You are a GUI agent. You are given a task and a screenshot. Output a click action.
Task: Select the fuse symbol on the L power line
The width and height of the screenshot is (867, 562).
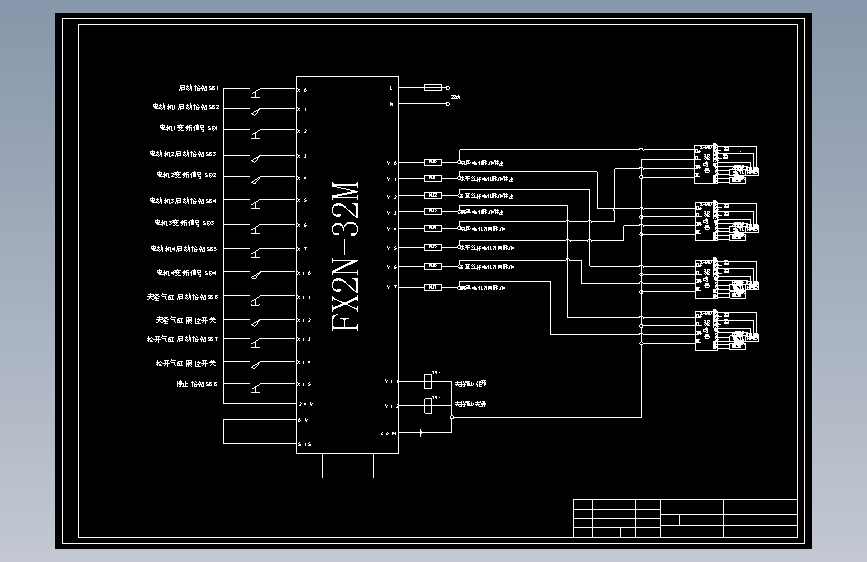[433, 87]
